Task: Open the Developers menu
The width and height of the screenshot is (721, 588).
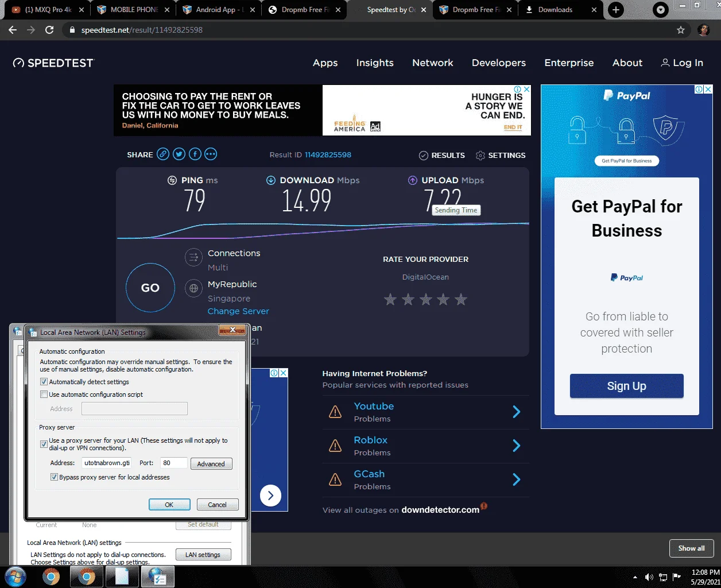Action: (x=499, y=63)
